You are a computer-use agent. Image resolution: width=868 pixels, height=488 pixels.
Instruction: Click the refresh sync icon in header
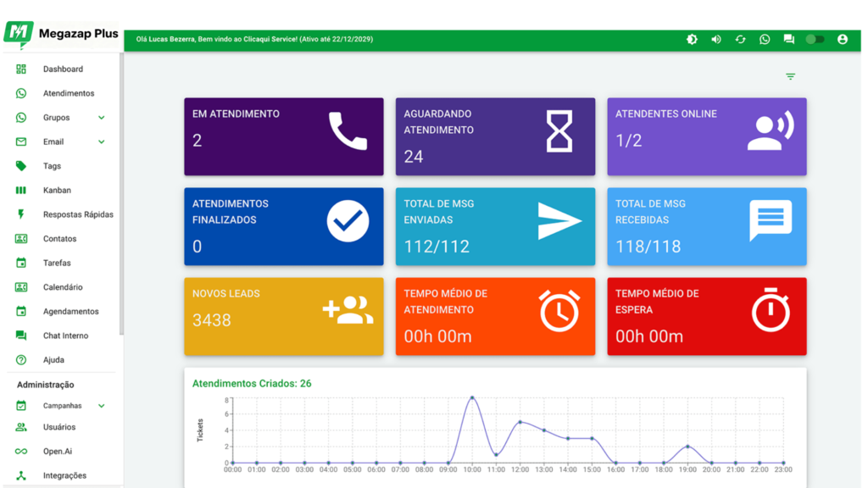pyautogui.click(x=740, y=39)
